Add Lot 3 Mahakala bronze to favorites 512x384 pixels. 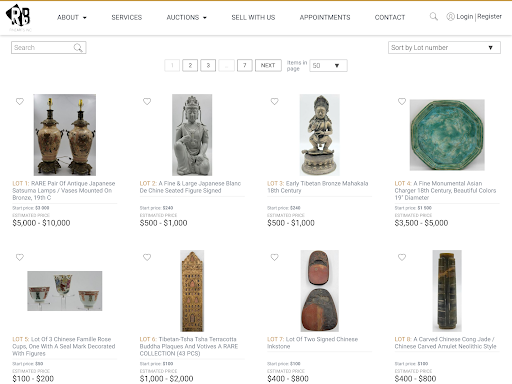click(274, 101)
